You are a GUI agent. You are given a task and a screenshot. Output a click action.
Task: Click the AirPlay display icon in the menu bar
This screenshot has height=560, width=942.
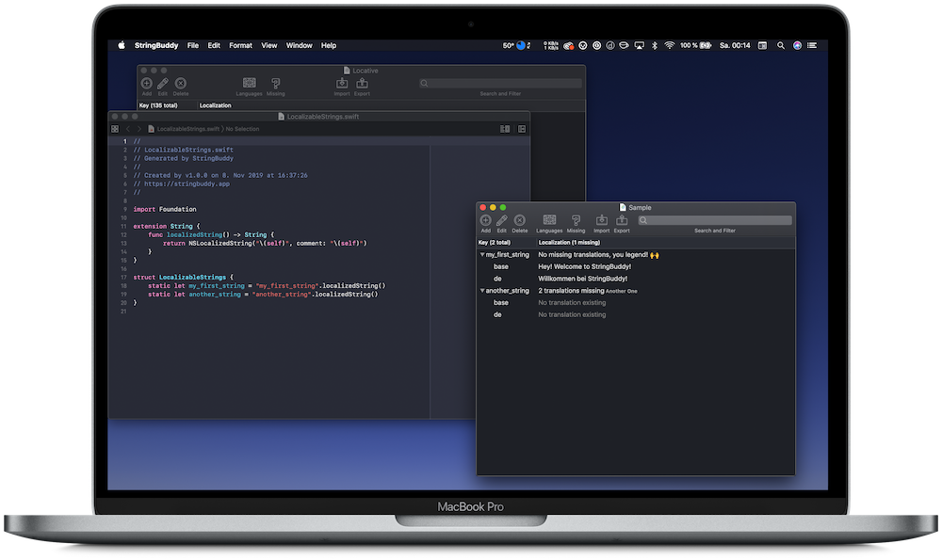coord(640,45)
